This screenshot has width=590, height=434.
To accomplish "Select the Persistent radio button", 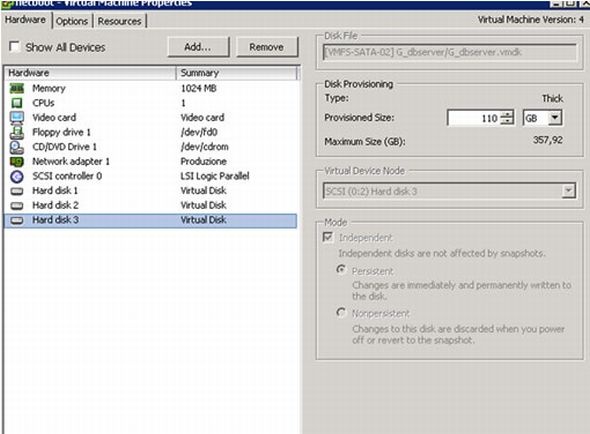I will pos(341,270).
